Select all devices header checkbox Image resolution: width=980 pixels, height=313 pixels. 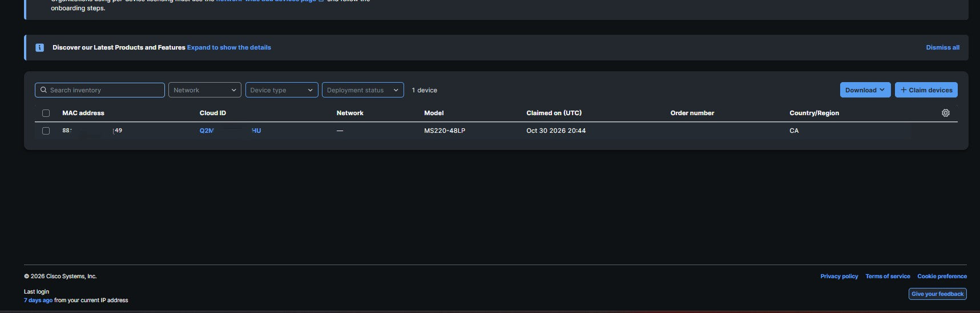[46, 113]
